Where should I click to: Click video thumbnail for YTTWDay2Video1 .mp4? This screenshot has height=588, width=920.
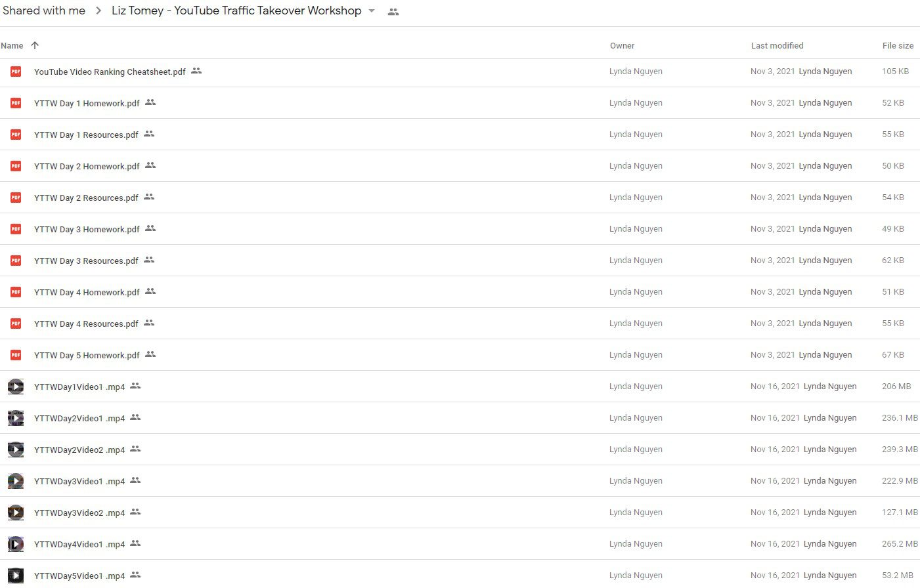pos(16,418)
